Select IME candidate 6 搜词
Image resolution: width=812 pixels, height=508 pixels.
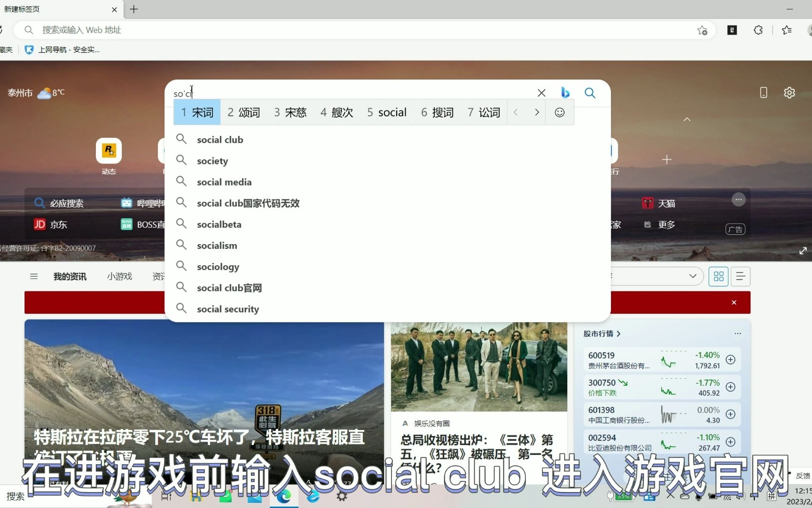pos(437,112)
